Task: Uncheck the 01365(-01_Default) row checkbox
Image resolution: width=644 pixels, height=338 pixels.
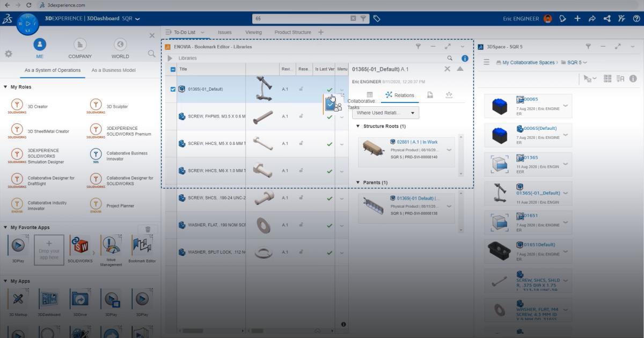Action: coord(173,89)
